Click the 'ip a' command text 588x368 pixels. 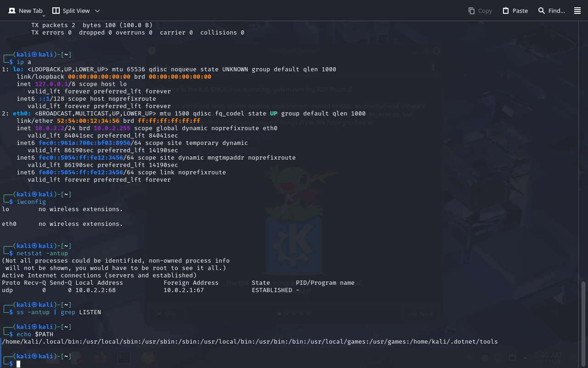click(x=24, y=62)
